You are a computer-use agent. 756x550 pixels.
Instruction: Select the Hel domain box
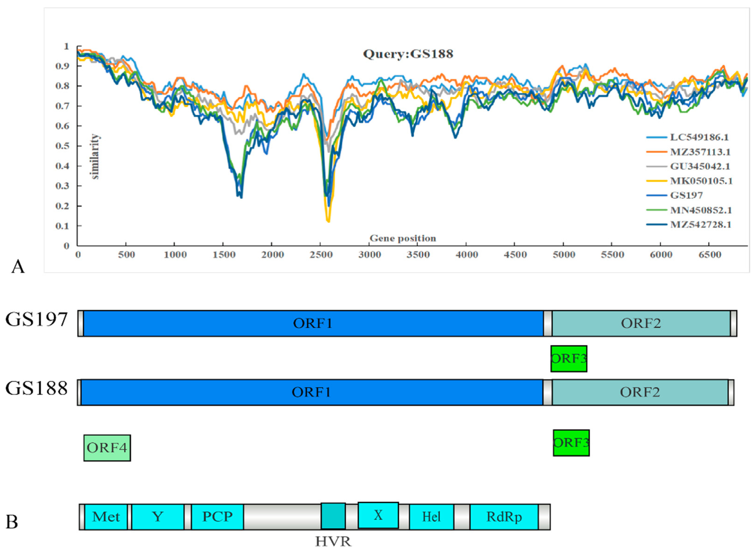click(431, 517)
